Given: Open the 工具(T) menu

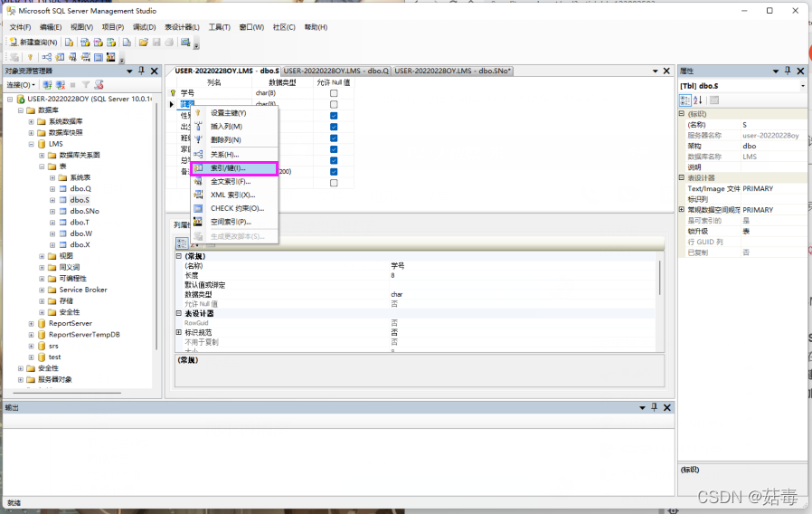Looking at the screenshot, I should point(220,27).
